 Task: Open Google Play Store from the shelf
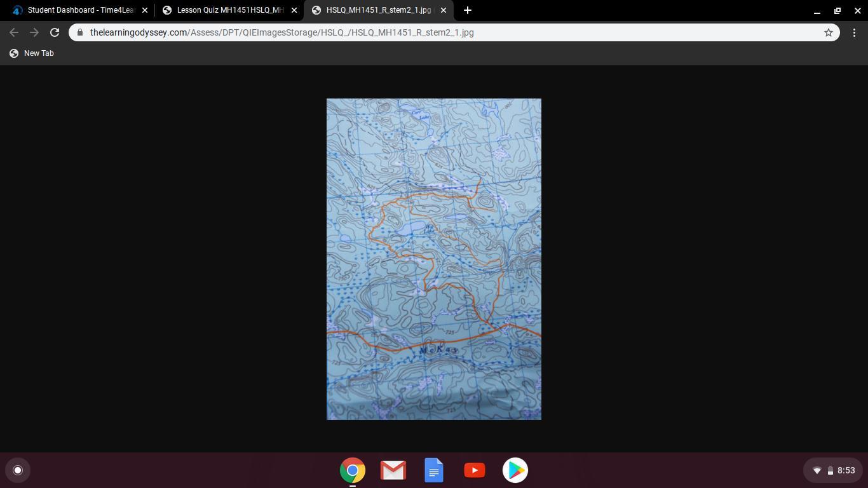coord(515,470)
